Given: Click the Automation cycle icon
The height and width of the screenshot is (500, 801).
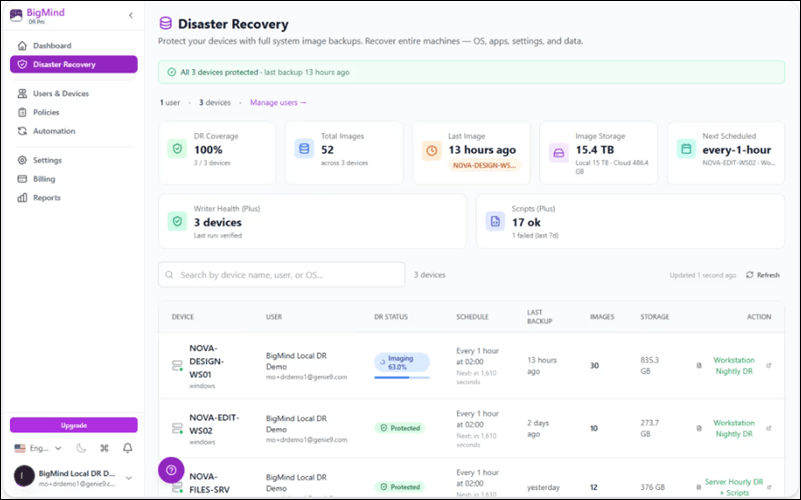Looking at the screenshot, I should pos(22,131).
